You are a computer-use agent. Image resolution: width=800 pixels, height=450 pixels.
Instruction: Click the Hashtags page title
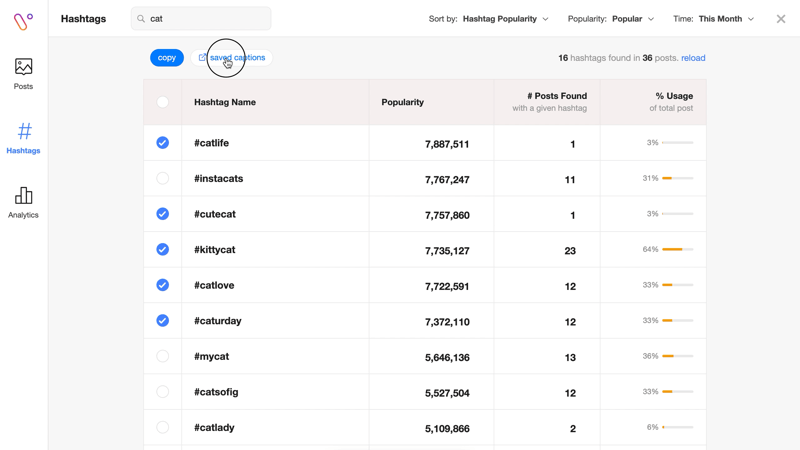click(x=83, y=19)
